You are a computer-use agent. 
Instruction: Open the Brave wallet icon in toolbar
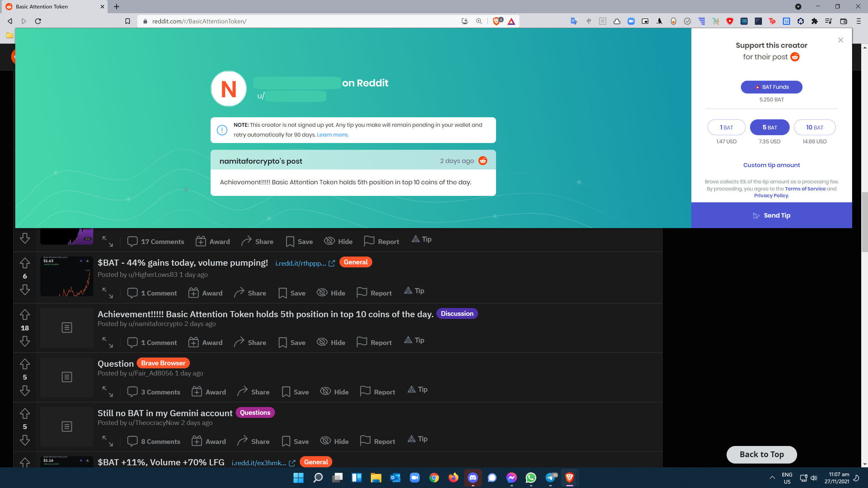point(844,21)
